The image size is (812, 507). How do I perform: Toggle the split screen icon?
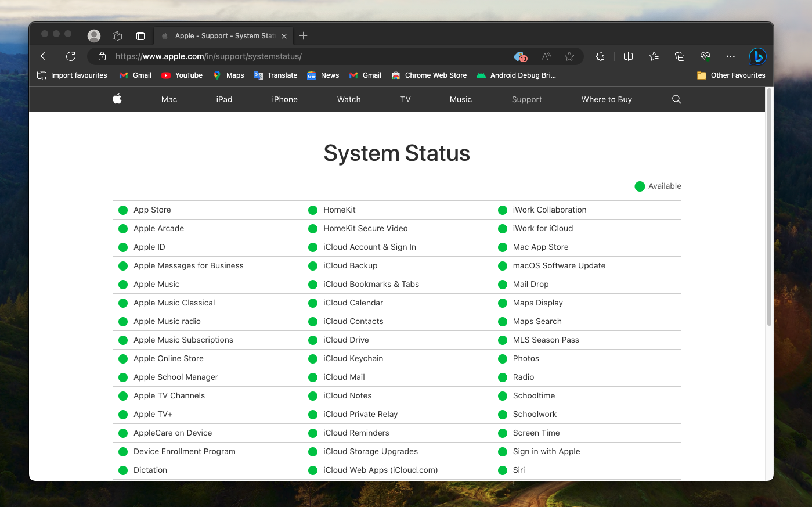coord(628,56)
